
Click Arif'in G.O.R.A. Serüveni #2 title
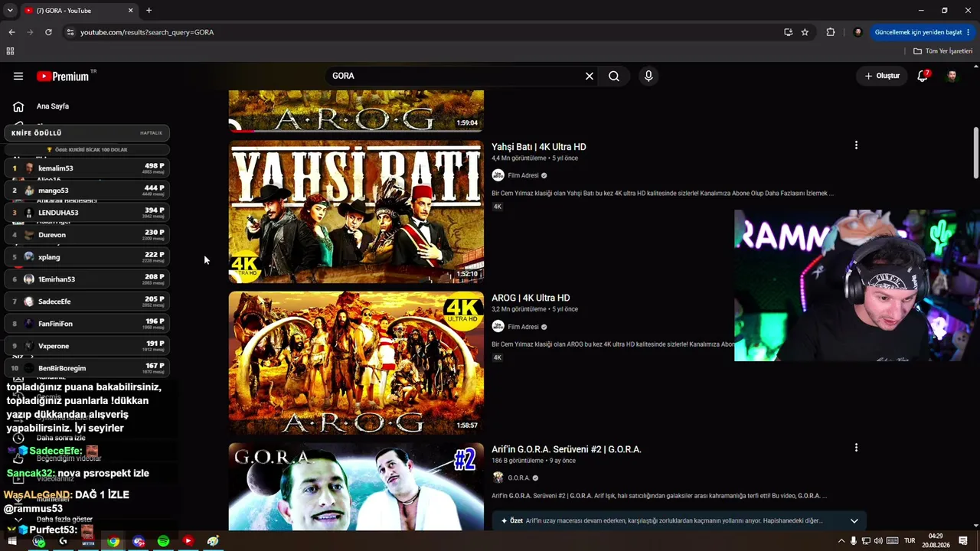click(567, 449)
